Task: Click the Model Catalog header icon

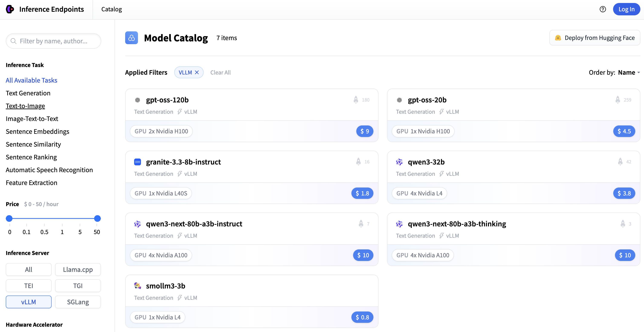Action: (x=132, y=38)
